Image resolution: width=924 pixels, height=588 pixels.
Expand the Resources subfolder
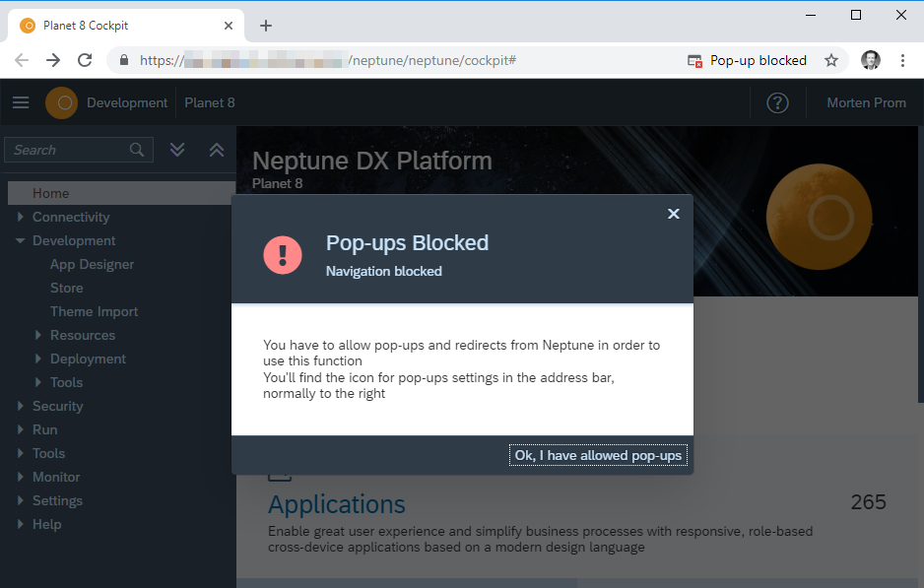coord(38,335)
